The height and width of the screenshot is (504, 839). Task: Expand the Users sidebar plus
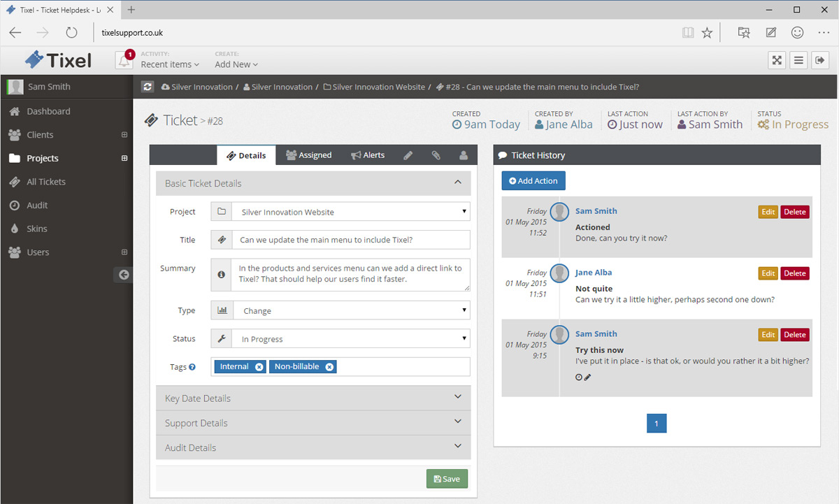(124, 252)
